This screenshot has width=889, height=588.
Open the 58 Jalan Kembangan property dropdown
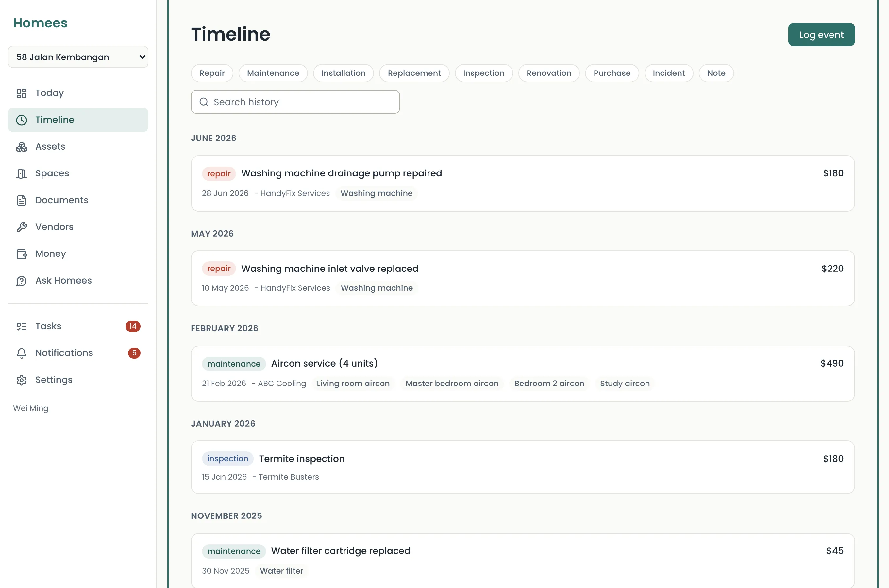pyautogui.click(x=78, y=57)
